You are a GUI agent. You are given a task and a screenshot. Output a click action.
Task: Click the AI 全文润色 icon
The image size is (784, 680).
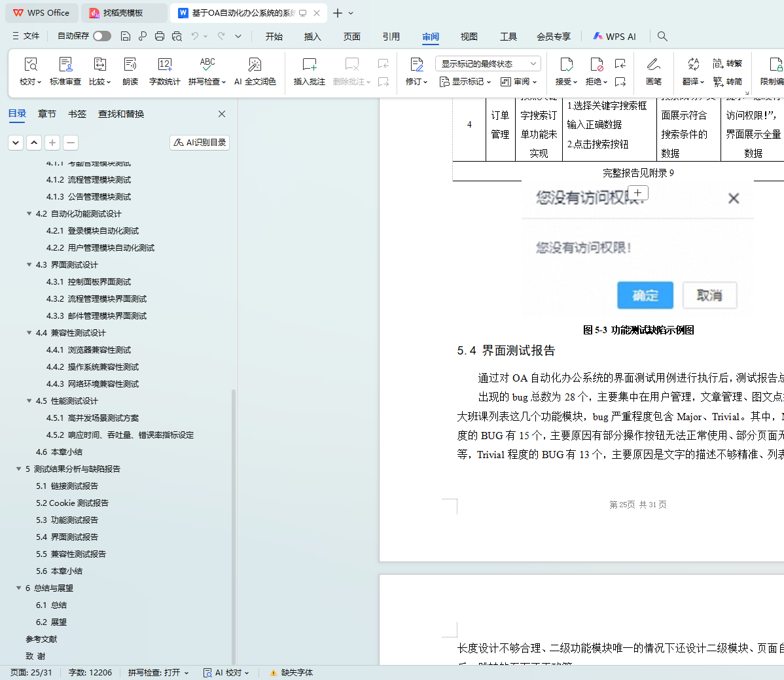pyautogui.click(x=255, y=65)
